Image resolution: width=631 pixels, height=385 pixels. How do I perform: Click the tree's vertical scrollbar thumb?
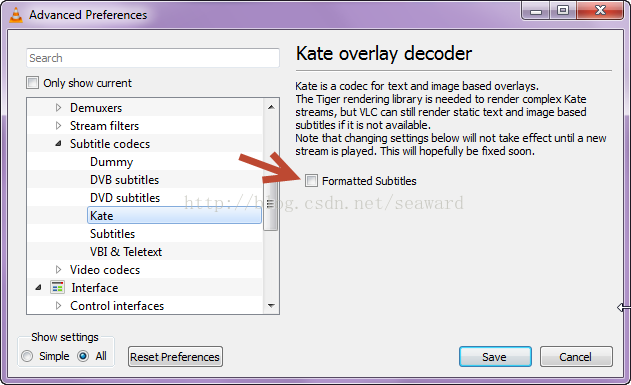tap(270, 205)
